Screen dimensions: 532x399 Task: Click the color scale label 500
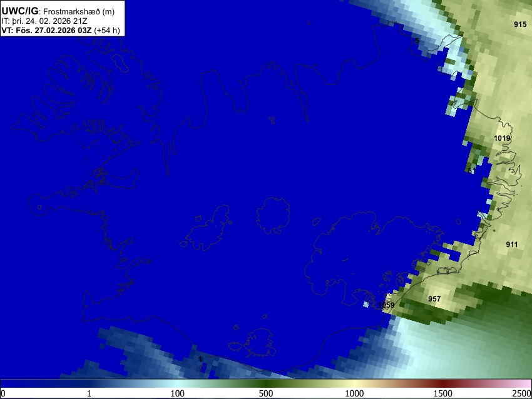click(265, 393)
